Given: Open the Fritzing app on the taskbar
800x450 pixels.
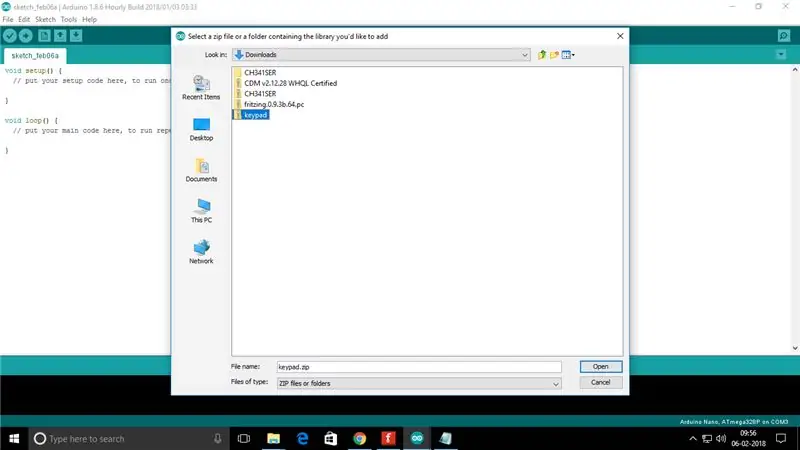Looking at the screenshot, I should [388, 439].
